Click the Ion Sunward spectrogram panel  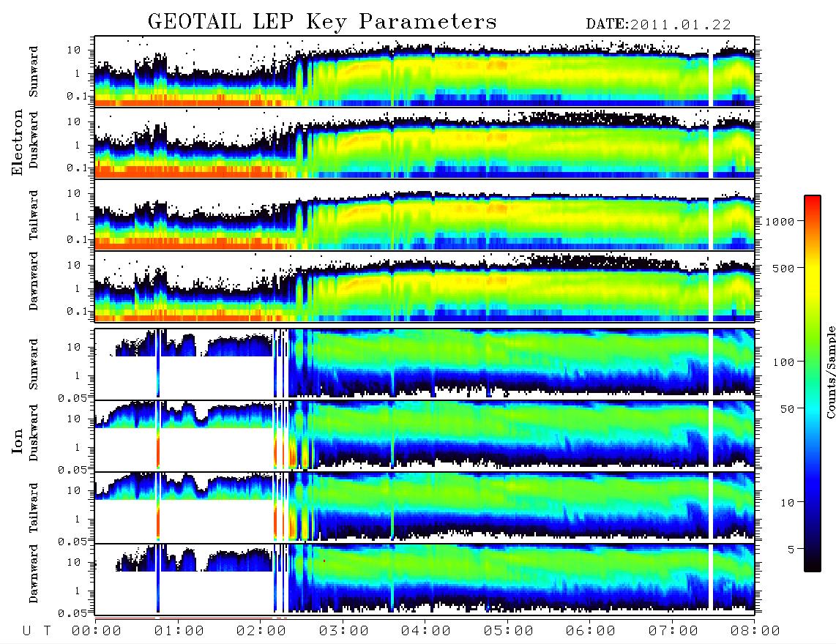(425, 364)
